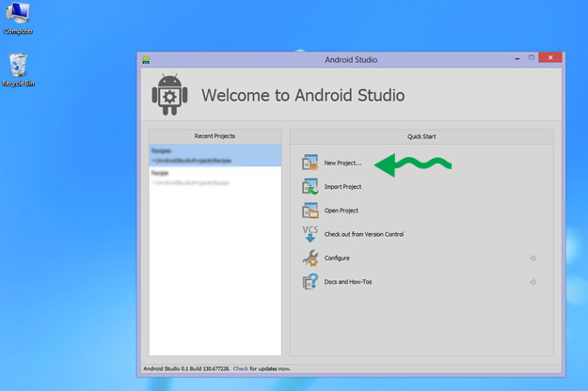Select the second recent project entry
Image resolution: width=588 pixels, height=391 pixels.
click(215, 178)
